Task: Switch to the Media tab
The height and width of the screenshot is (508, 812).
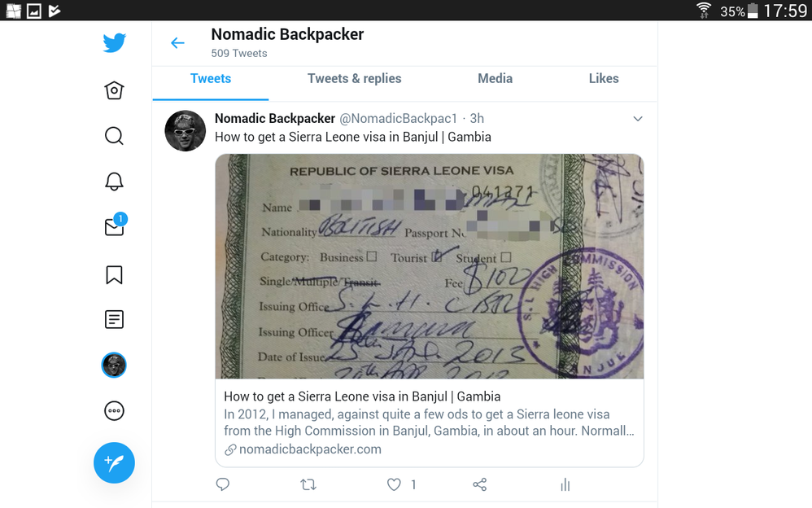Action: pyautogui.click(x=495, y=78)
